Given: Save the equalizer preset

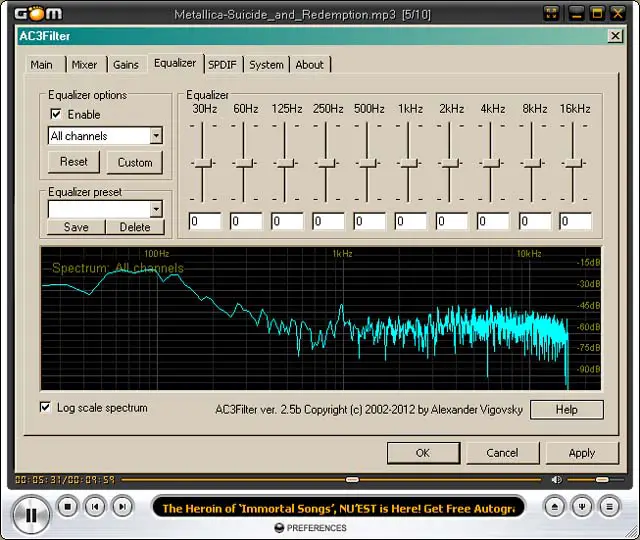Looking at the screenshot, I should point(76,227).
